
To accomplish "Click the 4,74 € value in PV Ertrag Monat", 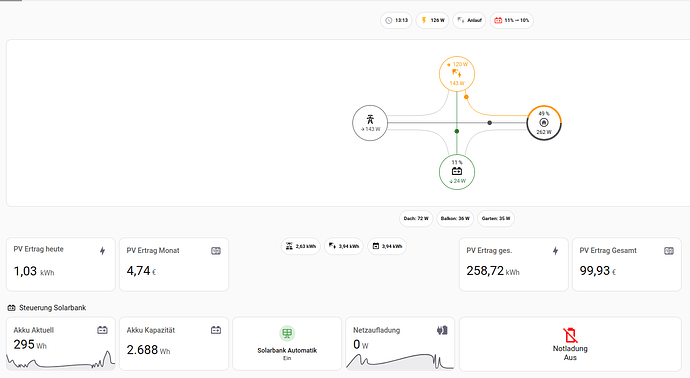I will point(141,271).
